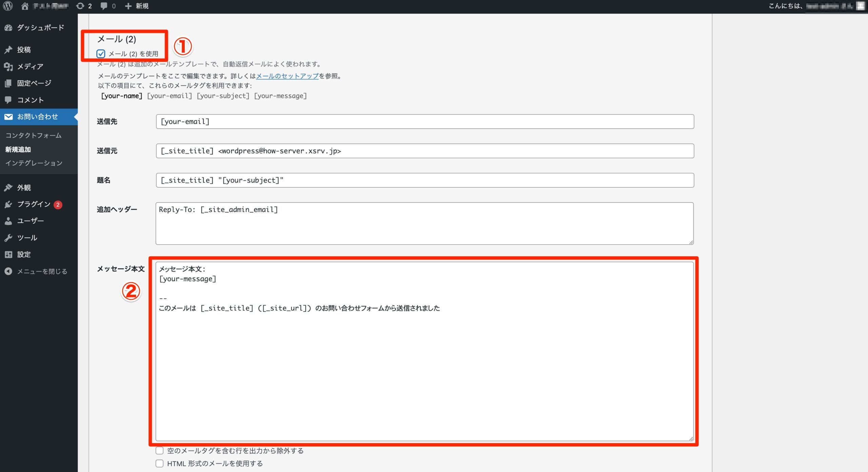Click the 題名 subject input field
868x472 pixels.
pyautogui.click(x=425, y=180)
